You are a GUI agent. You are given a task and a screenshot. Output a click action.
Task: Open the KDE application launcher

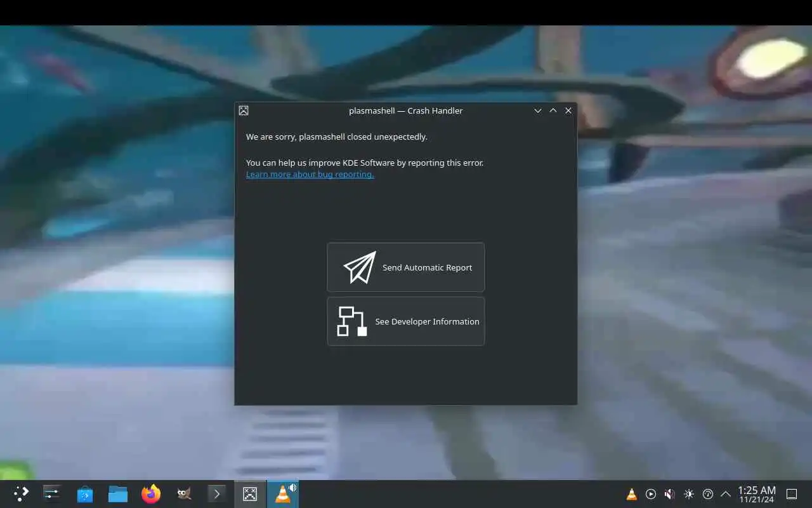pyautogui.click(x=21, y=494)
